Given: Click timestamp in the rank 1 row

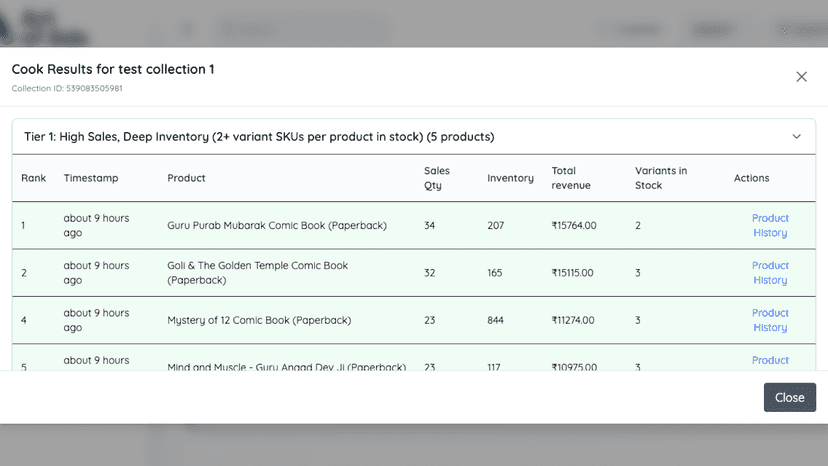Looking at the screenshot, I should pyautogui.click(x=96, y=226).
